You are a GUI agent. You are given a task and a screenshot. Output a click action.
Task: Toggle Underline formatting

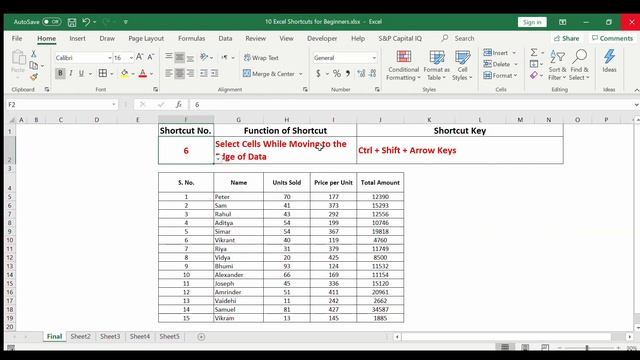pos(81,73)
